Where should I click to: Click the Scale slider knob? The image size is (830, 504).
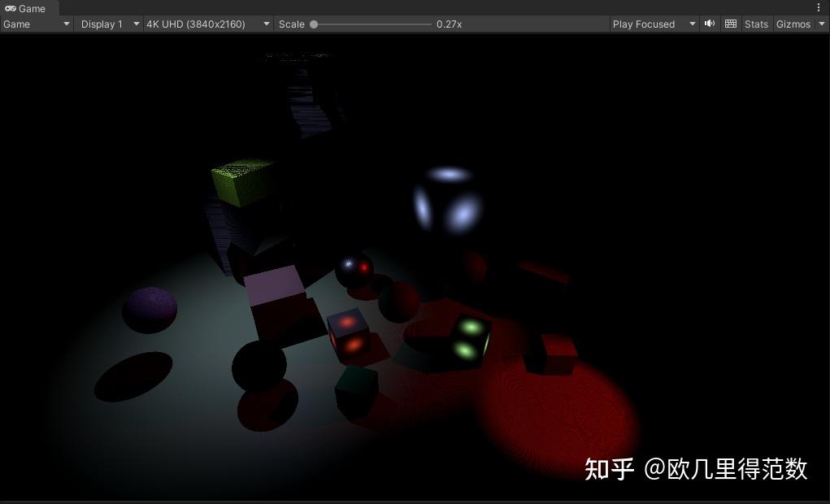[313, 24]
